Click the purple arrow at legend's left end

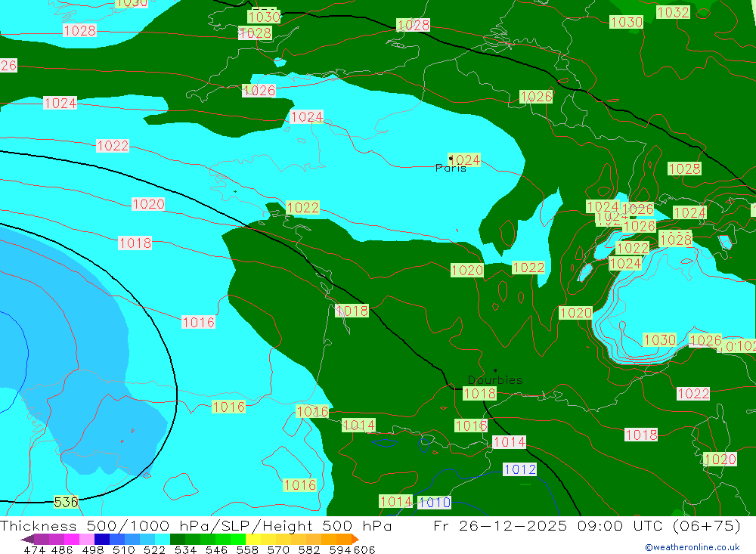(x=27, y=539)
